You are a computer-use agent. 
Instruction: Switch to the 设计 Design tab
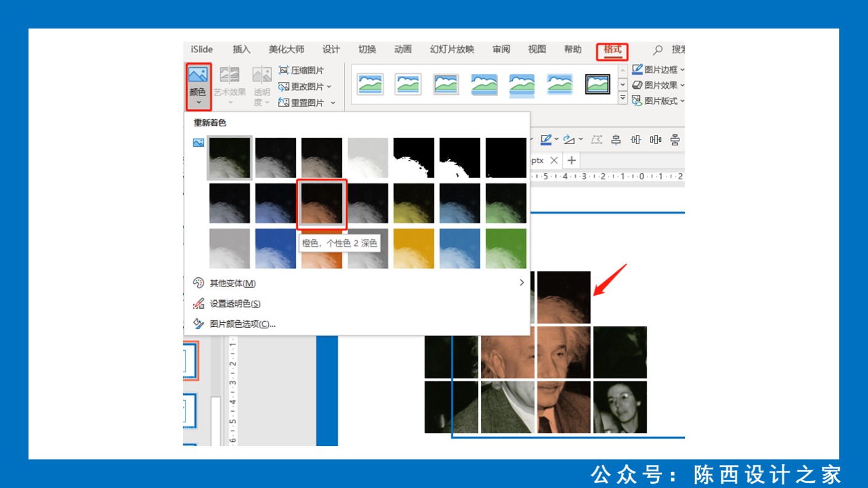point(331,49)
